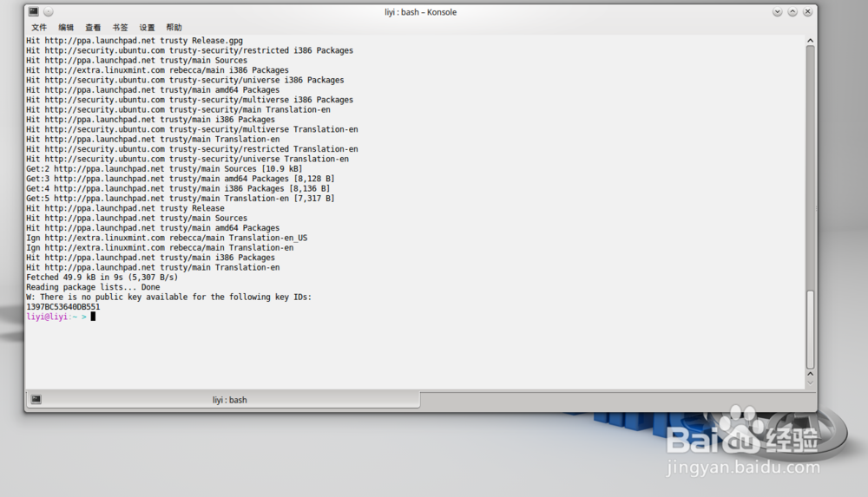This screenshot has height=497, width=868.
Task: Open the 查看 menu
Action: [x=93, y=27]
